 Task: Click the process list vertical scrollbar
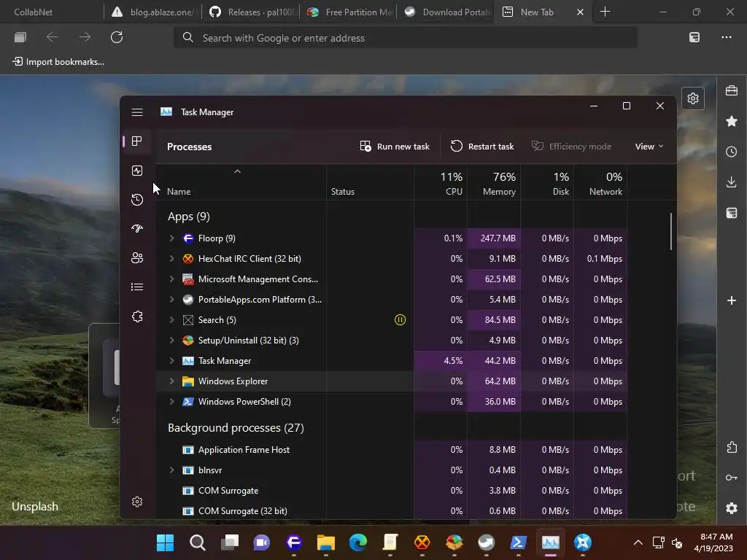pyautogui.click(x=671, y=231)
